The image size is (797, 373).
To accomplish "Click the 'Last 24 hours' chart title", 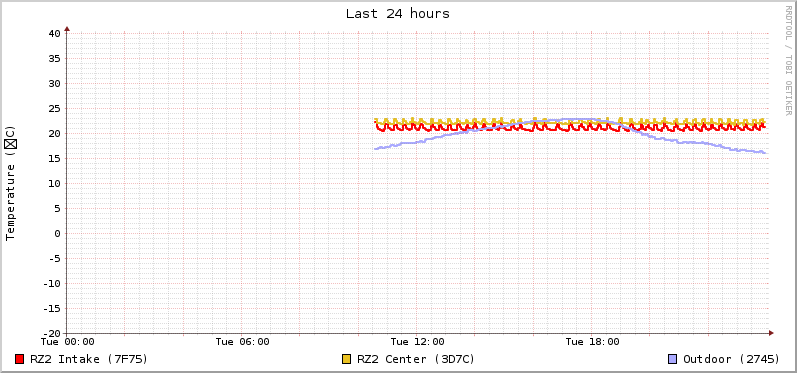I will click(398, 14).
